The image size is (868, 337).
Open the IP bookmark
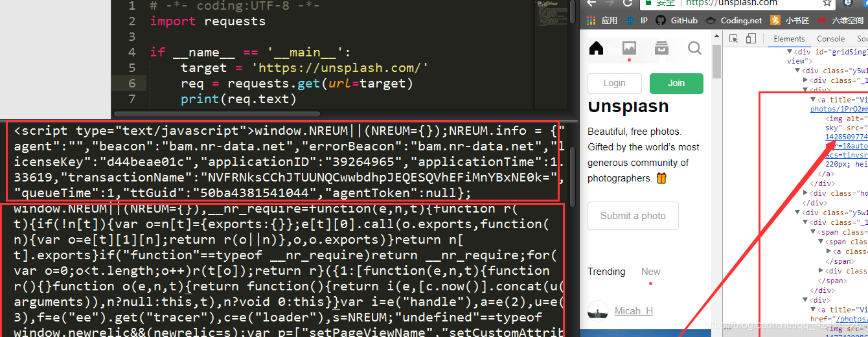point(637,21)
